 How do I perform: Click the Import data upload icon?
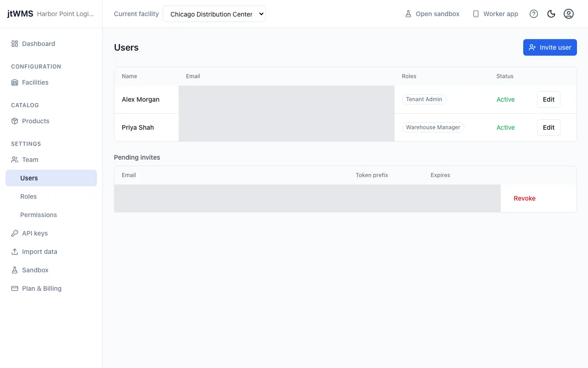pos(15,252)
